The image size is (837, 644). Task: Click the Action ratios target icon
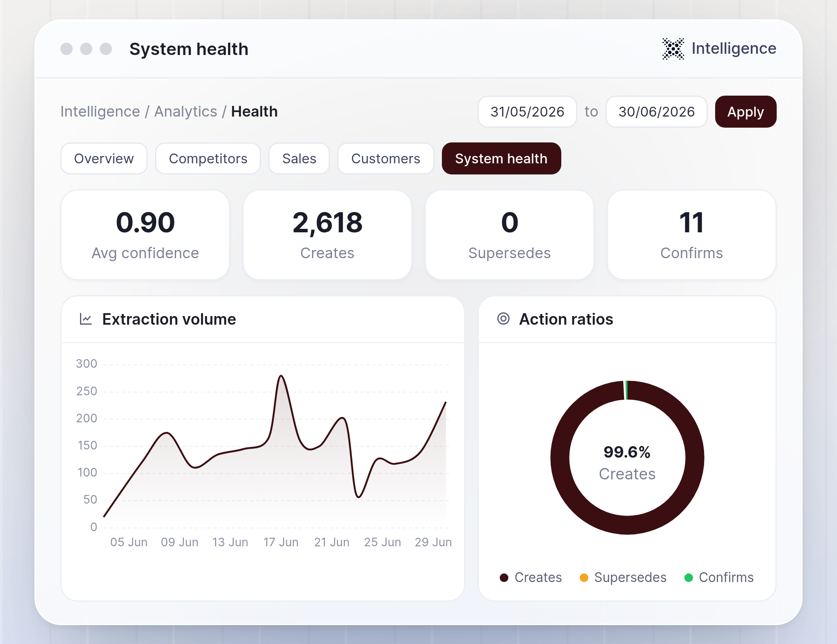coord(503,319)
